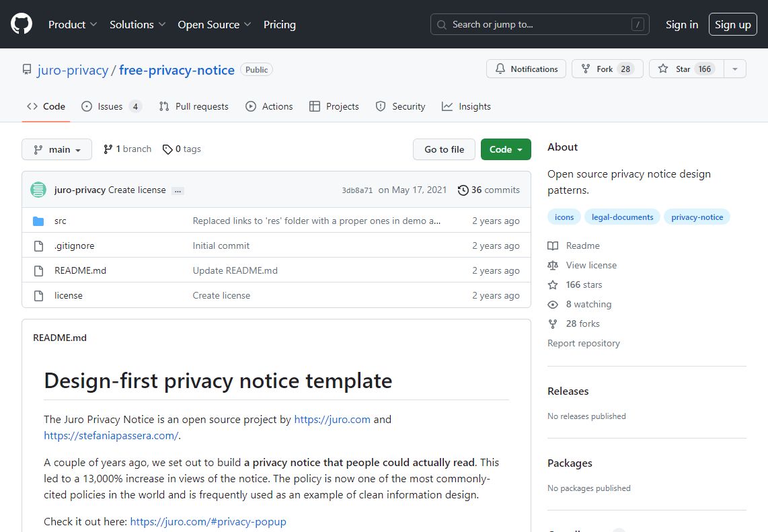Click the Sign up button
This screenshot has height=532, width=768.
pos(733,24)
